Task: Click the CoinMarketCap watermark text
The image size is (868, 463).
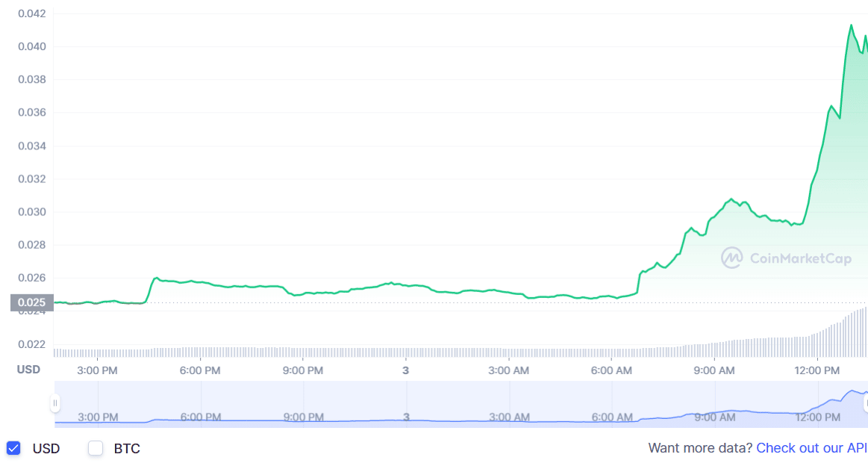Action: point(800,258)
